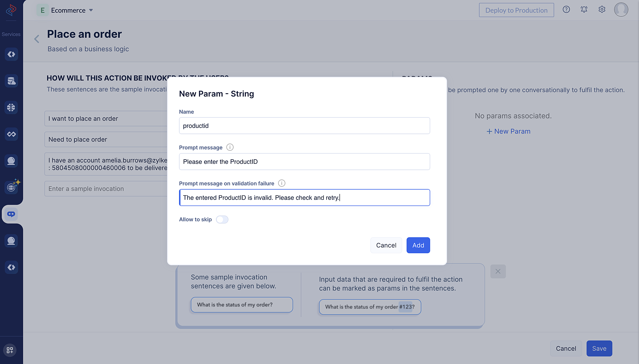Click the add services grid icon
Screen dimensions: 639x364
[x=10, y=350]
